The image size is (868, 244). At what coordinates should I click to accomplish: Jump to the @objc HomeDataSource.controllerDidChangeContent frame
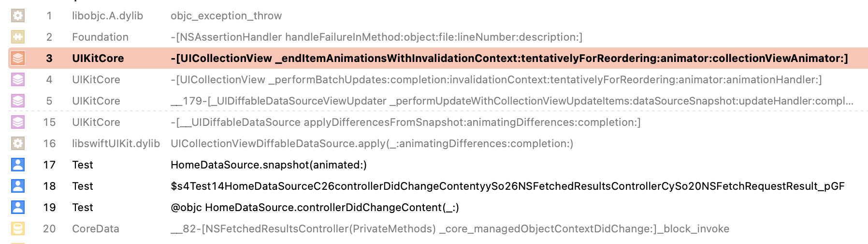click(315, 207)
